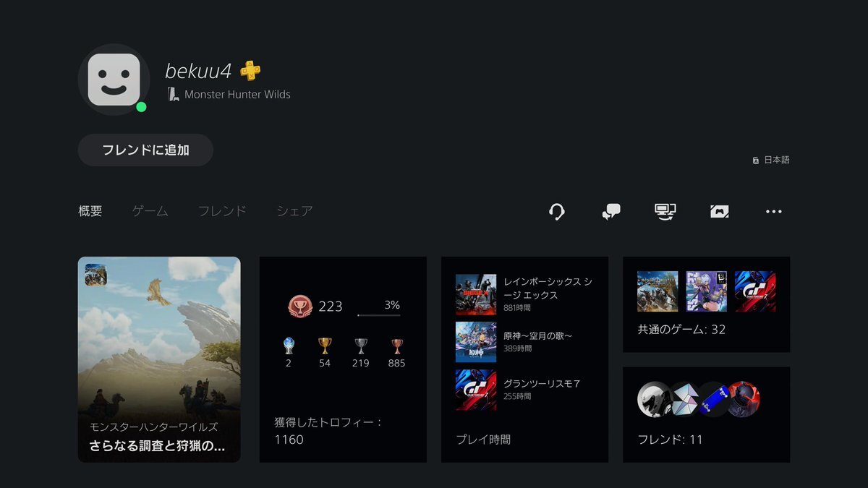Click the trophy level 3% progress bar
Screen dimensions: 868x488
click(x=379, y=315)
